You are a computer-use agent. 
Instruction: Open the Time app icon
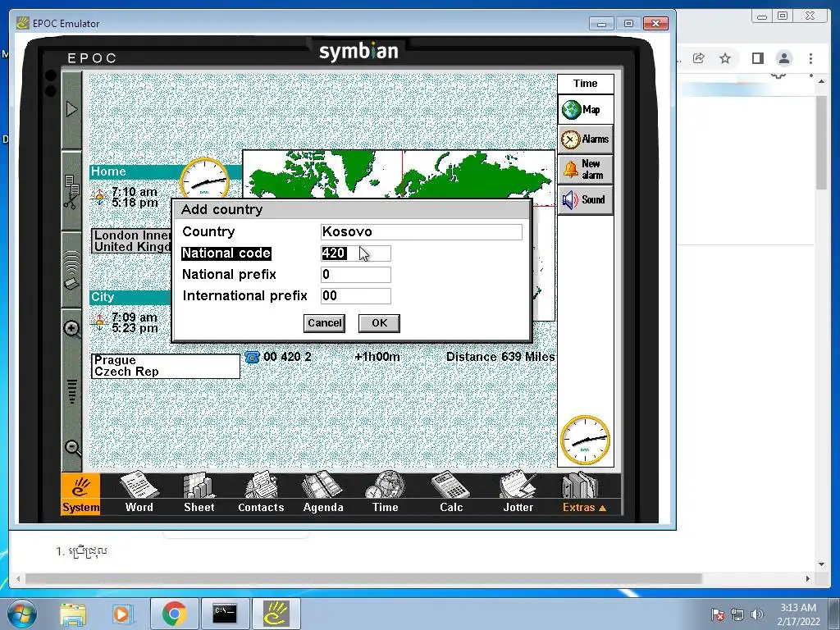coord(386,493)
